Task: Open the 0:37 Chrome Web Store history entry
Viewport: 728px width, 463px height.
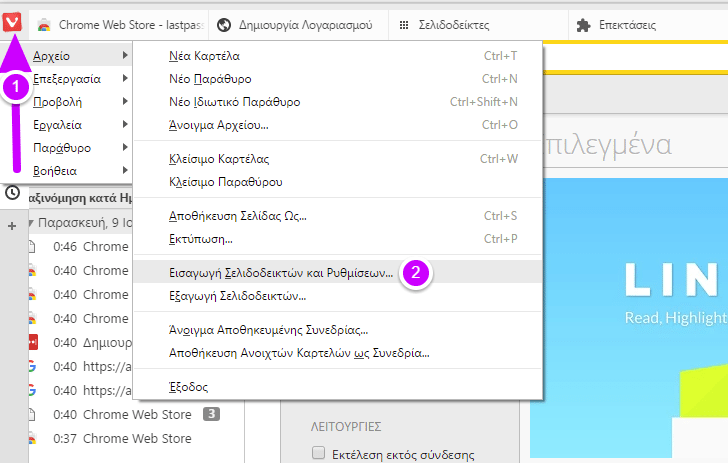Action: coord(136,439)
